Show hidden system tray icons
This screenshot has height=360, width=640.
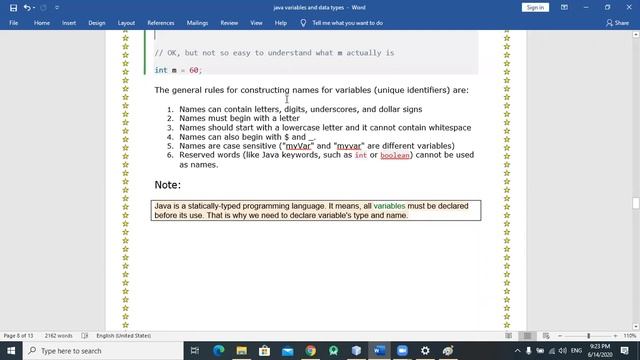tap(518, 351)
